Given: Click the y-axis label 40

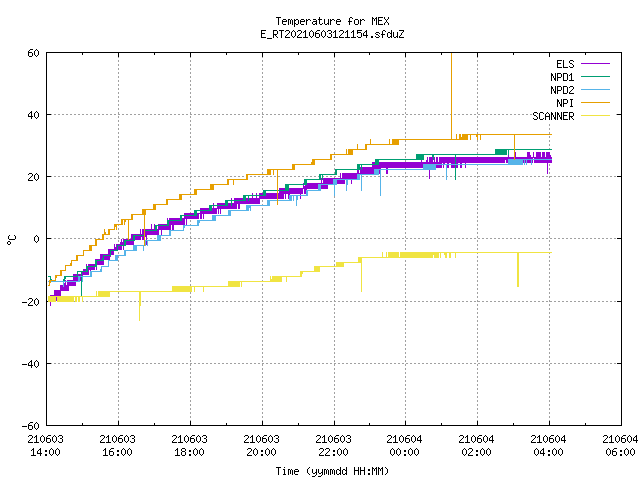Looking at the screenshot, I should (x=33, y=115).
